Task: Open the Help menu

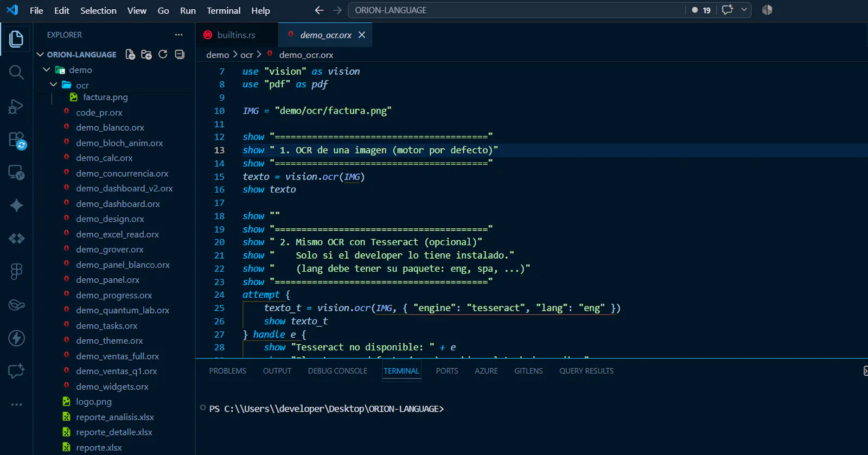Action: point(260,10)
